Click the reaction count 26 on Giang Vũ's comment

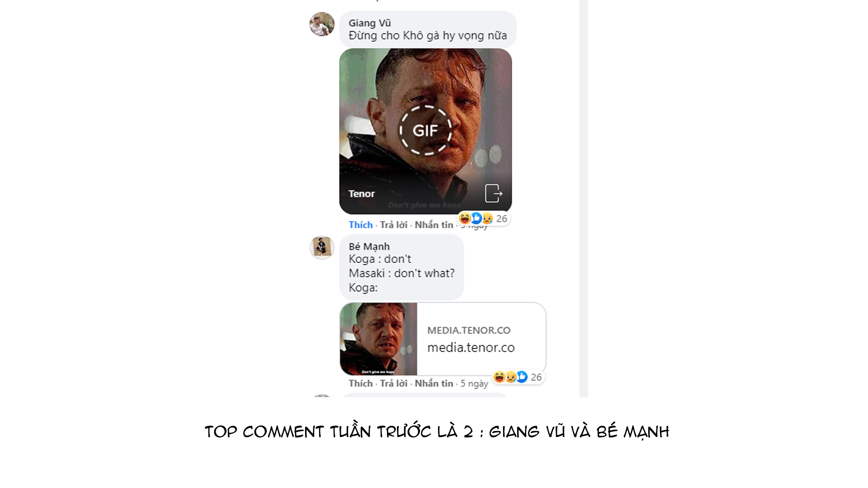tap(501, 219)
